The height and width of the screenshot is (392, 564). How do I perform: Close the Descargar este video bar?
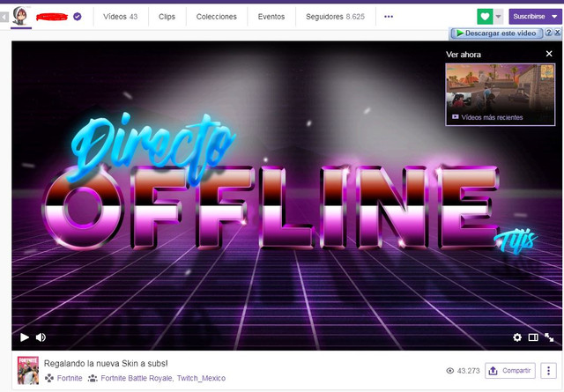click(557, 33)
